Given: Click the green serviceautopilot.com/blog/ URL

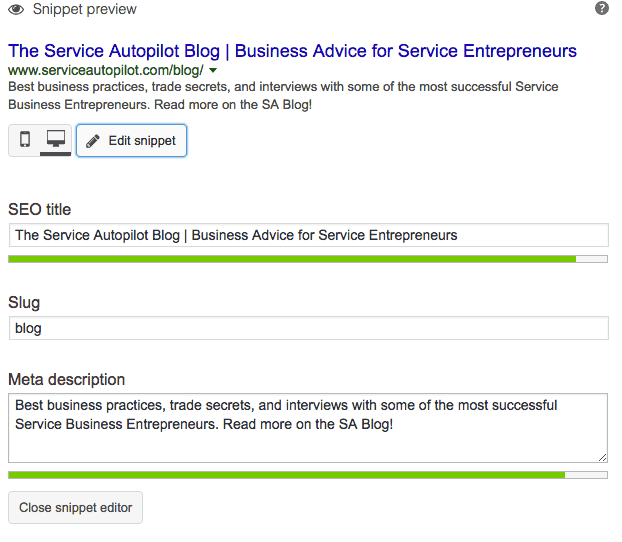Looking at the screenshot, I should (106, 70).
